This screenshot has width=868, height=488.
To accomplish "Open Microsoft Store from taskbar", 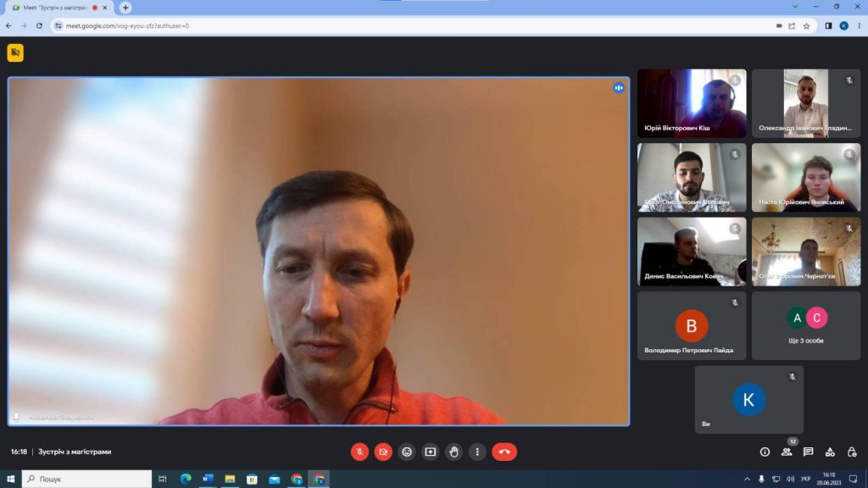I will click(252, 479).
